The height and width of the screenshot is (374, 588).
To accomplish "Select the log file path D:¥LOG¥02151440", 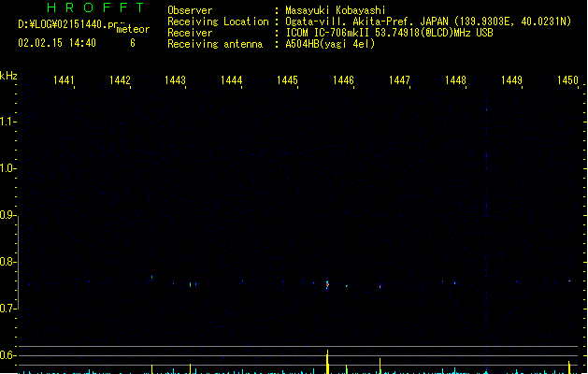I will tap(63, 24).
